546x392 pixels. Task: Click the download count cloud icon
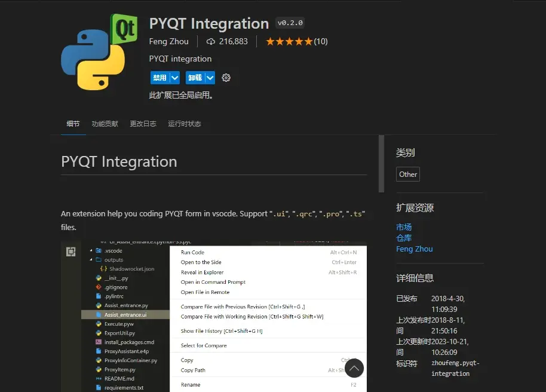point(211,41)
